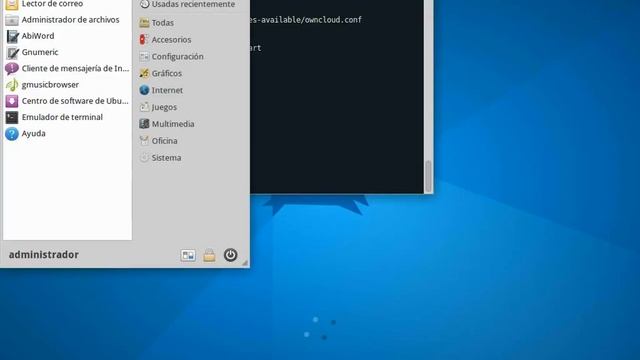The width and height of the screenshot is (640, 360).
Task: Click the administrador username label
Action: [44, 255]
